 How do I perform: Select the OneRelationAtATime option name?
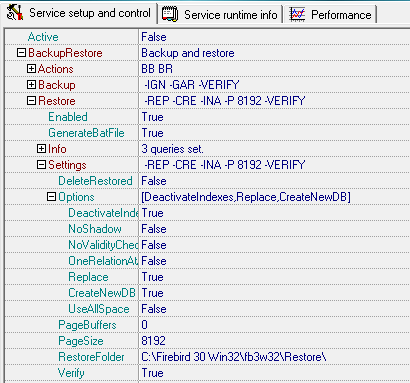click(x=103, y=261)
